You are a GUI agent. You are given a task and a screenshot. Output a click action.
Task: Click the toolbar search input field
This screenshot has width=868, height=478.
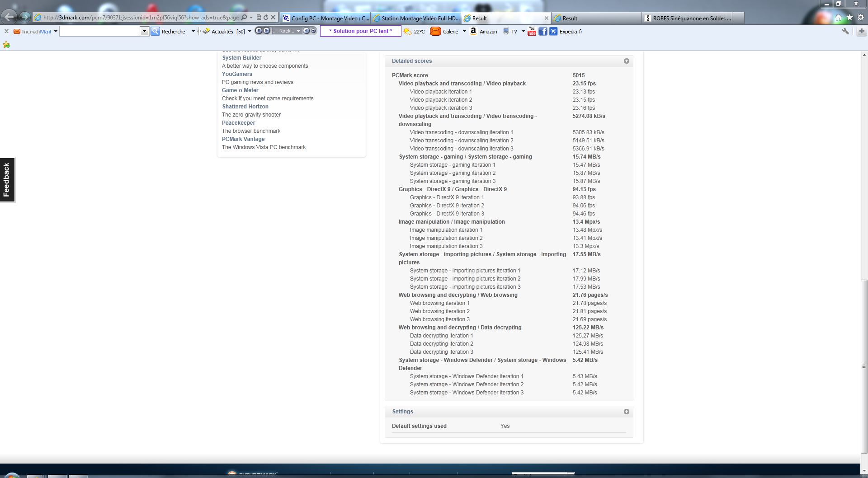[99, 31]
